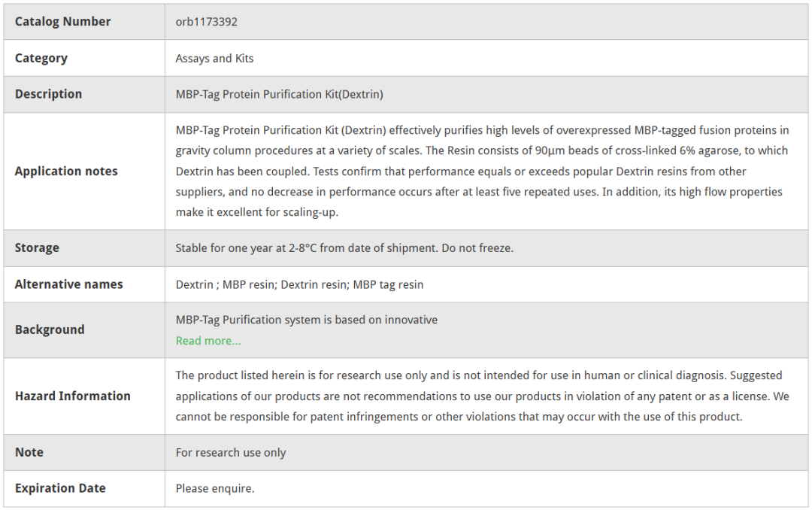Viewport: 812px width, 510px height.
Task: Click the "MBP-Tag Protein Purification Kit(Dextrin)" description text
Action: click(280, 94)
